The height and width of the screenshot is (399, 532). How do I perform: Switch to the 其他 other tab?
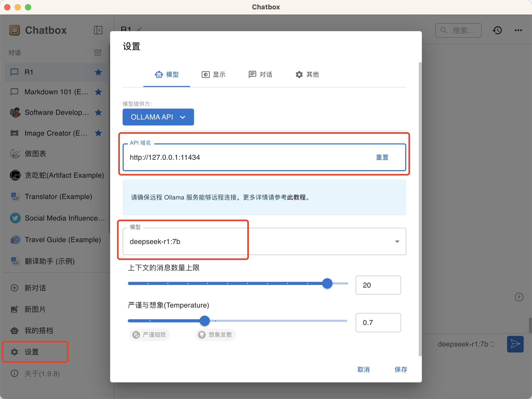click(x=307, y=75)
